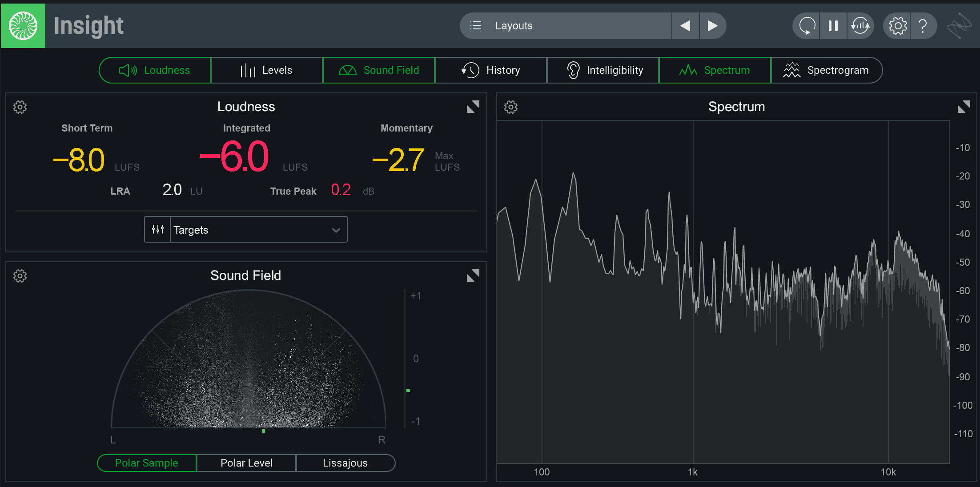Click the LRA value 2.0
This screenshot has width=980, height=487.
172,190
